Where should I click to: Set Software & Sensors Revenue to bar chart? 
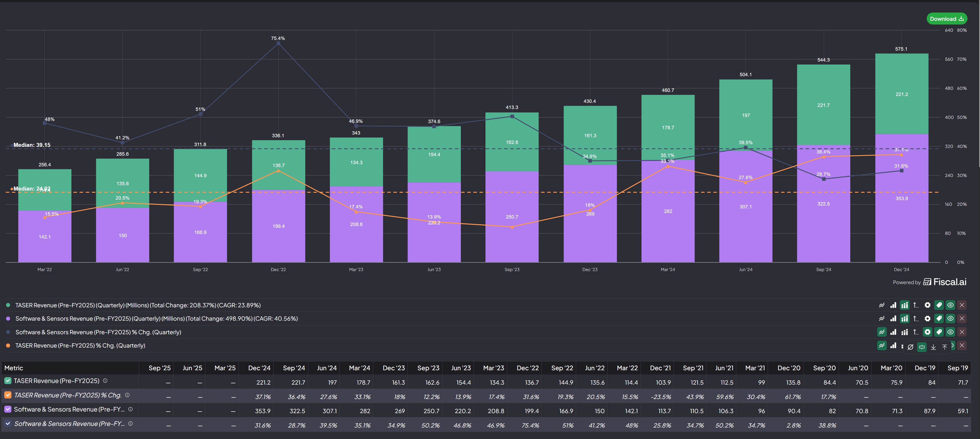pyautogui.click(x=893, y=318)
